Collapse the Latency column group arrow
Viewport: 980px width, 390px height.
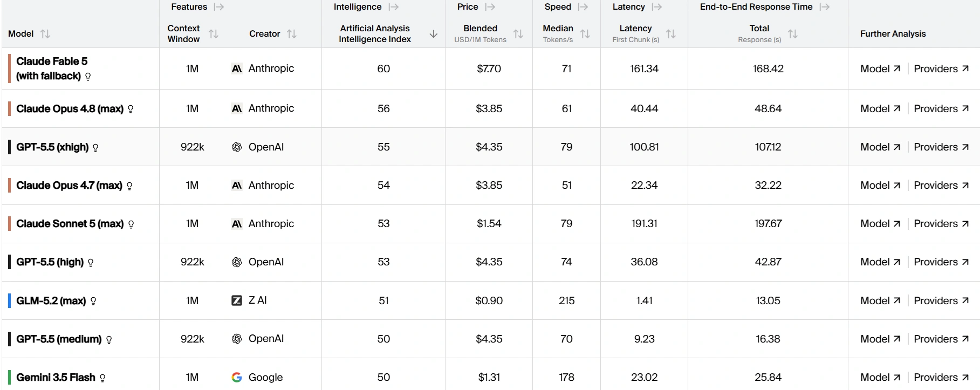click(x=657, y=7)
